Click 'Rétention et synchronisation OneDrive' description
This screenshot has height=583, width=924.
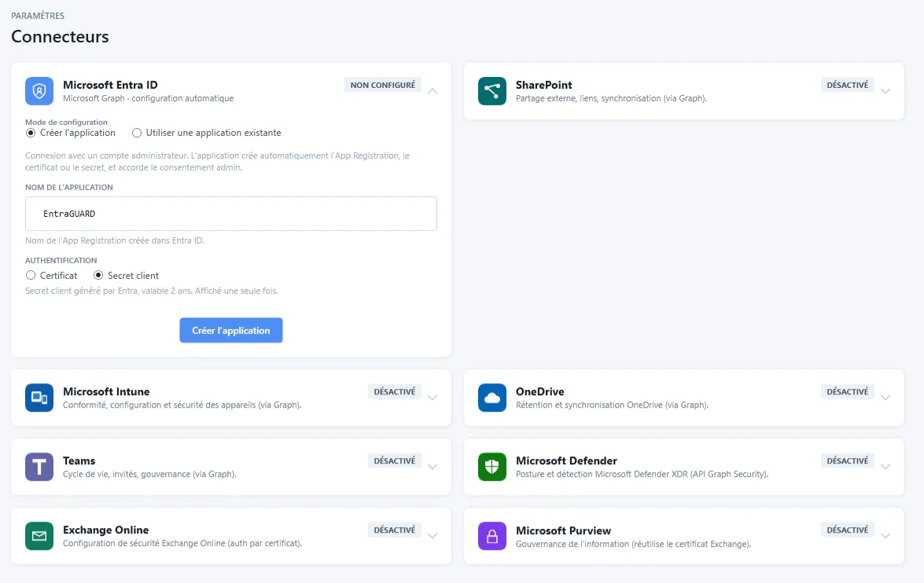[613, 405]
